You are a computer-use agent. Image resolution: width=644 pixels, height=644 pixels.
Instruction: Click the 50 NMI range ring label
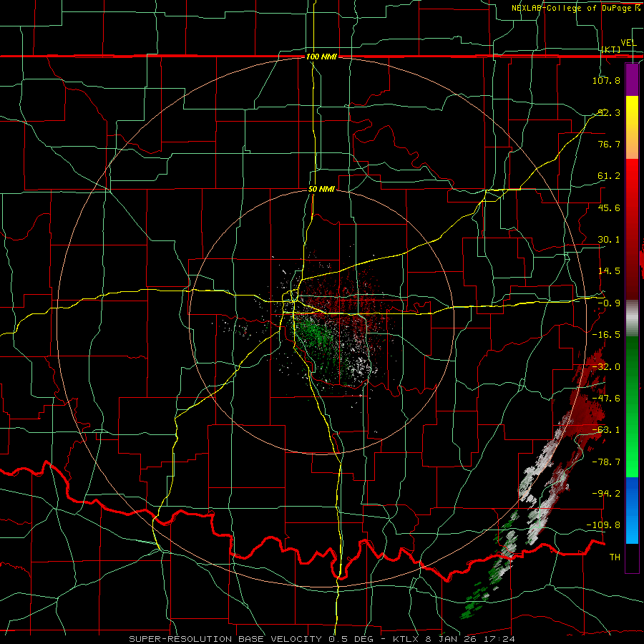(321, 190)
